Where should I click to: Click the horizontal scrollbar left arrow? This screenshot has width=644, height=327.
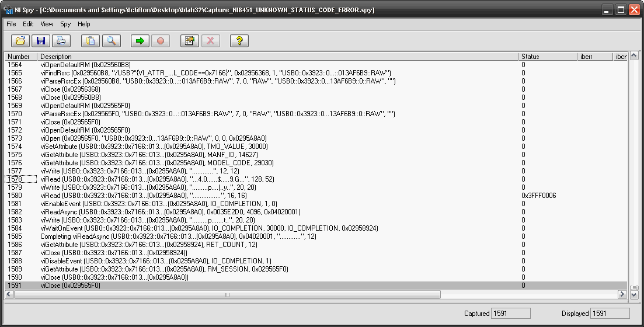[x=9, y=294]
